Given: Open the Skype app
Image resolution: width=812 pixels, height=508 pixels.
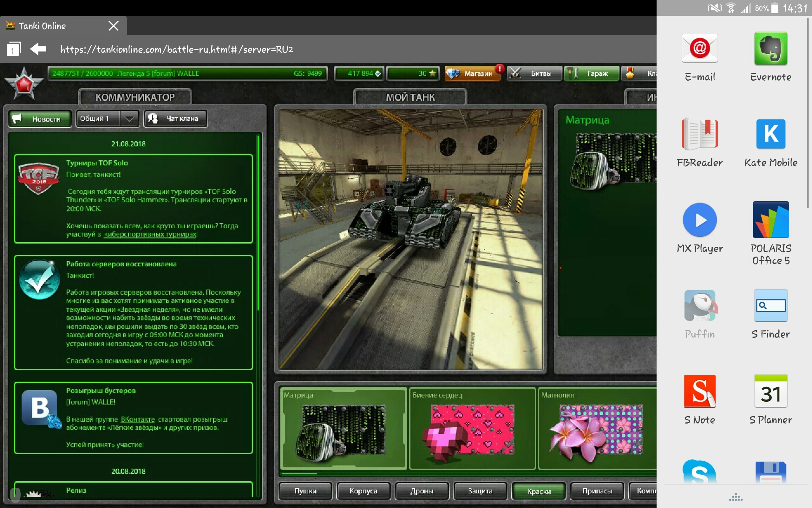Looking at the screenshot, I should click(700, 472).
